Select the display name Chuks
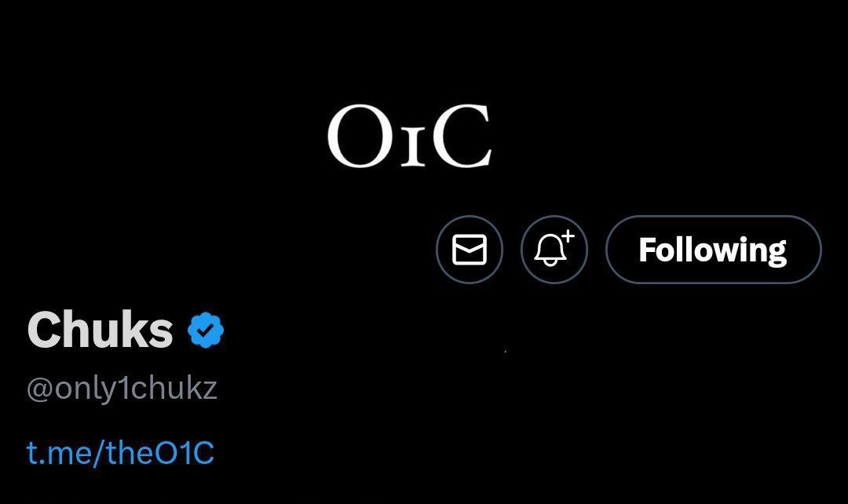848x504 pixels. click(x=101, y=330)
